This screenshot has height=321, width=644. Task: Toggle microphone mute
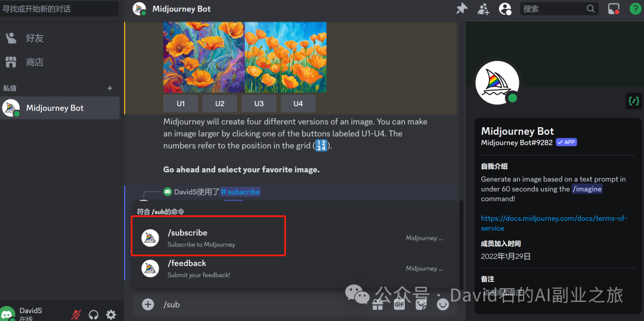pyautogui.click(x=76, y=314)
